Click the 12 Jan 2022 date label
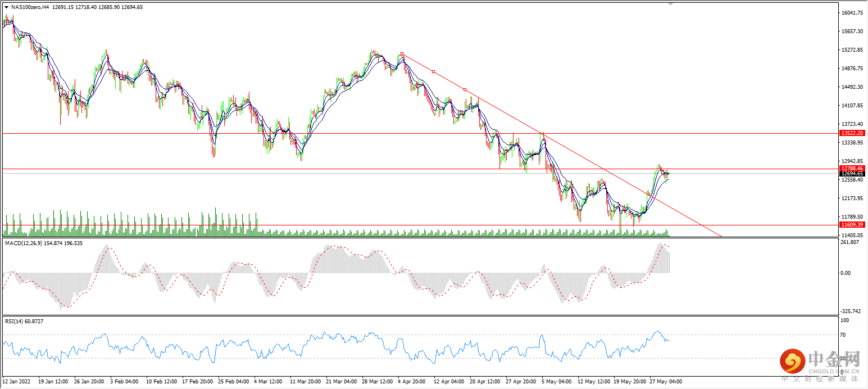Image resolution: width=868 pixels, height=389 pixels. tap(16, 381)
